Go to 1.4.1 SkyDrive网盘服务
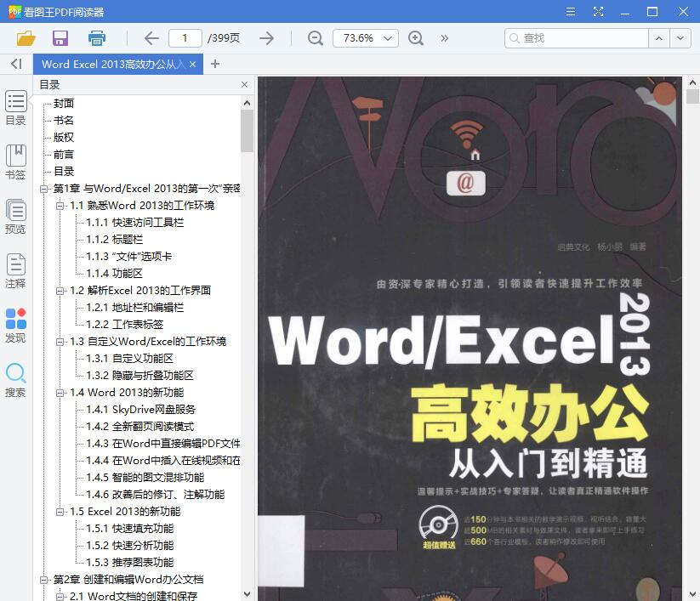The height and width of the screenshot is (601, 700). tap(140, 410)
